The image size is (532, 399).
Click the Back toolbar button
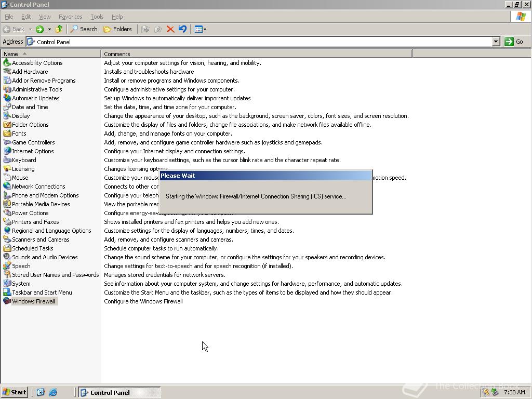pos(14,29)
